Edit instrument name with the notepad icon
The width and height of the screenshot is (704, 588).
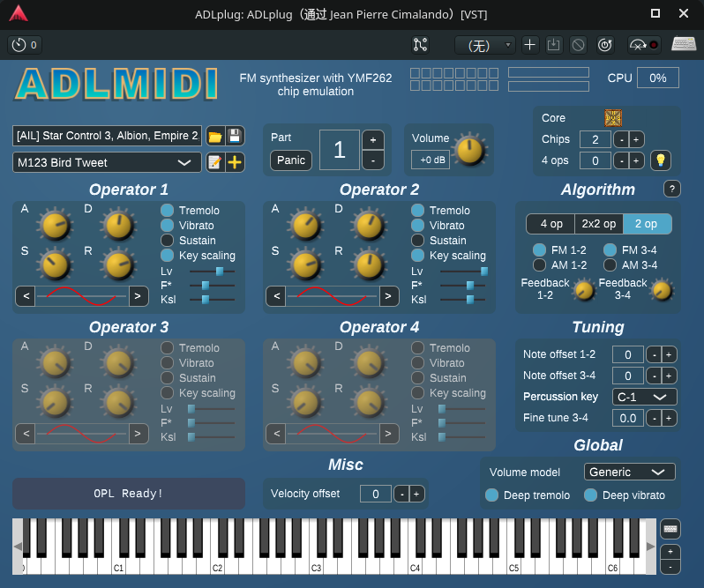[x=215, y=162]
